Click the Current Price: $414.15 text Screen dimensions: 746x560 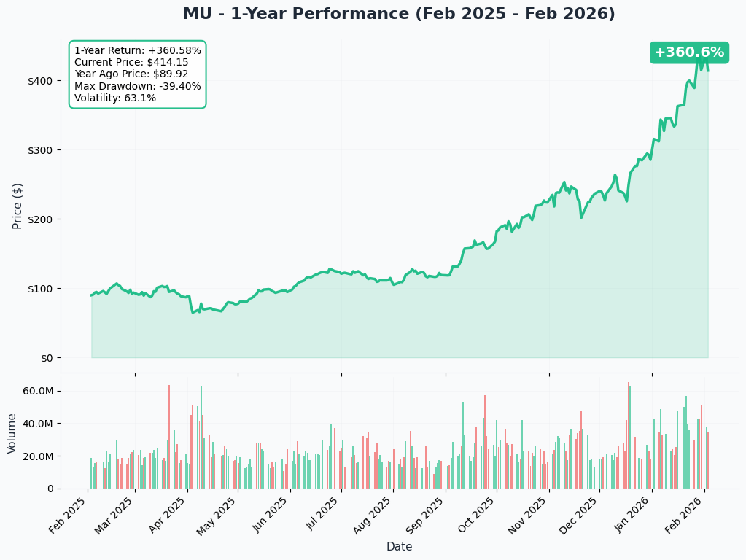(131, 62)
